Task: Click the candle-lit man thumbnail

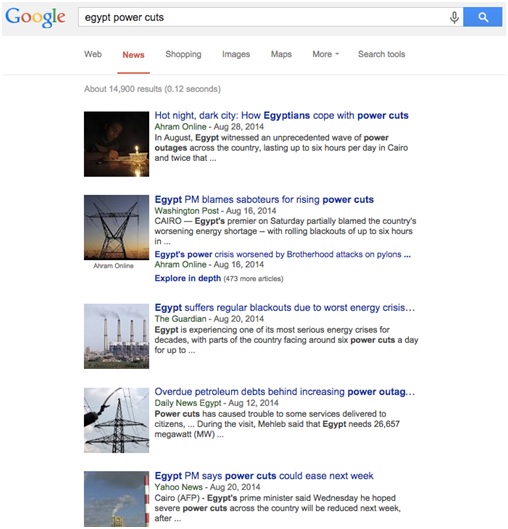Action: tap(116, 144)
